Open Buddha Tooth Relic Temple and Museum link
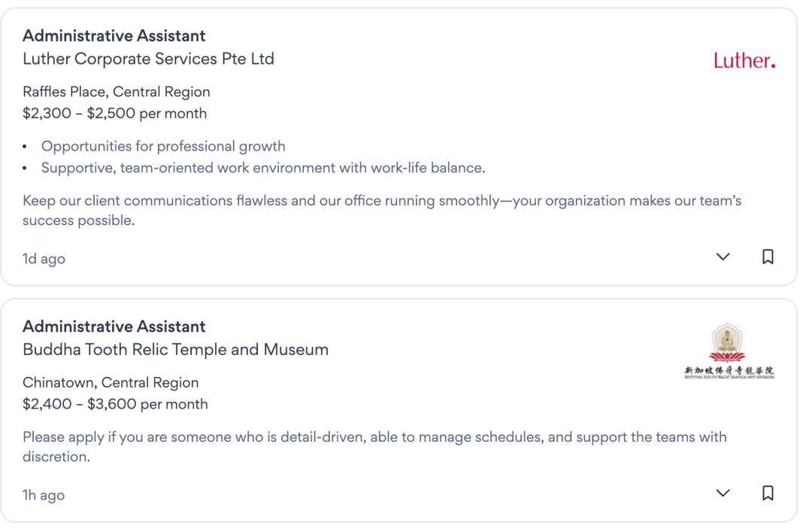 pos(175,350)
